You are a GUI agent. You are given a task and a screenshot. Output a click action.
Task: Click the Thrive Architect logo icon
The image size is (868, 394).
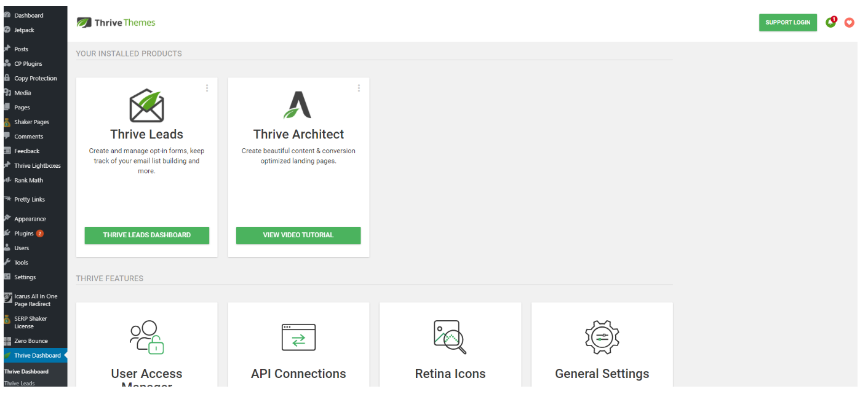pyautogui.click(x=298, y=104)
